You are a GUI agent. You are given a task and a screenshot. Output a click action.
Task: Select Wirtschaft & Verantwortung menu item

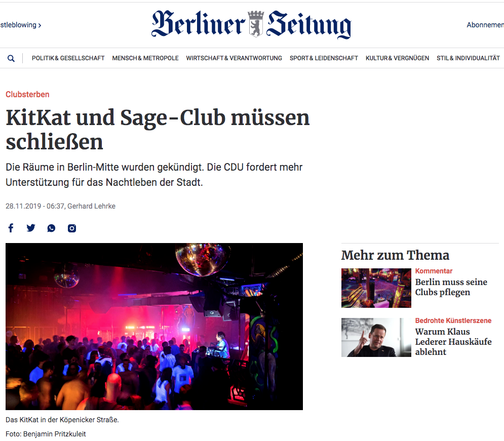234,58
